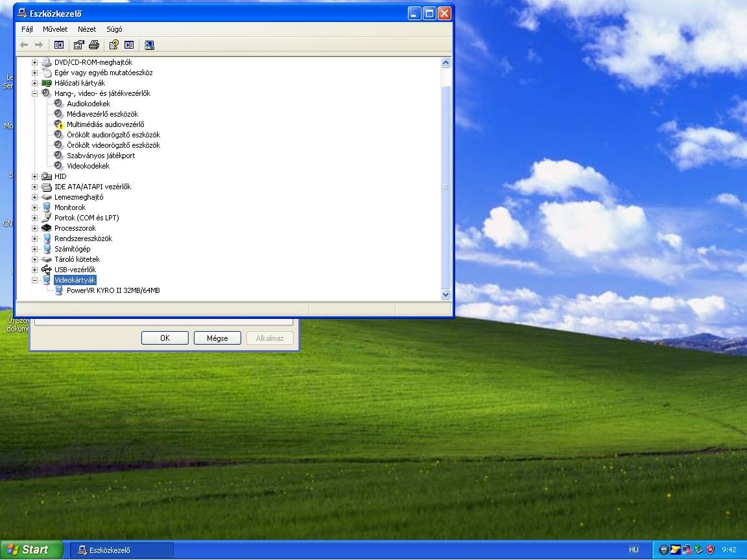Click the round dark blue tray icon
This screenshot has height=560, width=747.
(663, 550)
